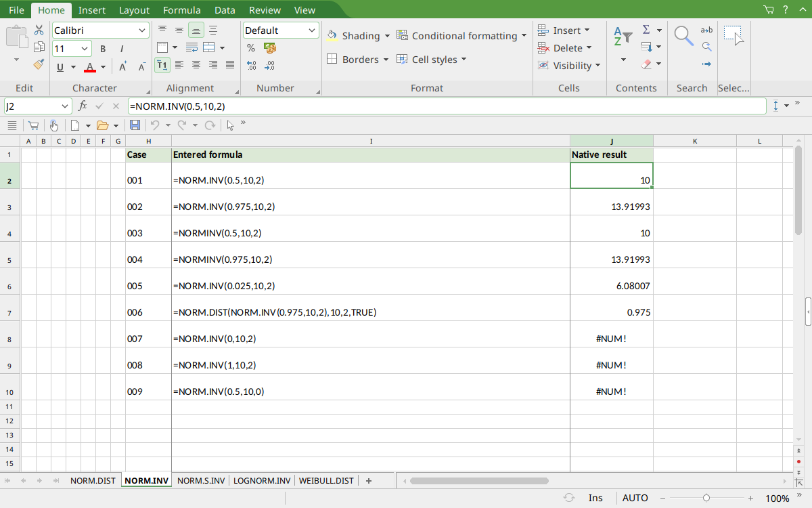Click the Copy icon in Edit group
Screen dimensions: 812x508
[x=39, y=47]
